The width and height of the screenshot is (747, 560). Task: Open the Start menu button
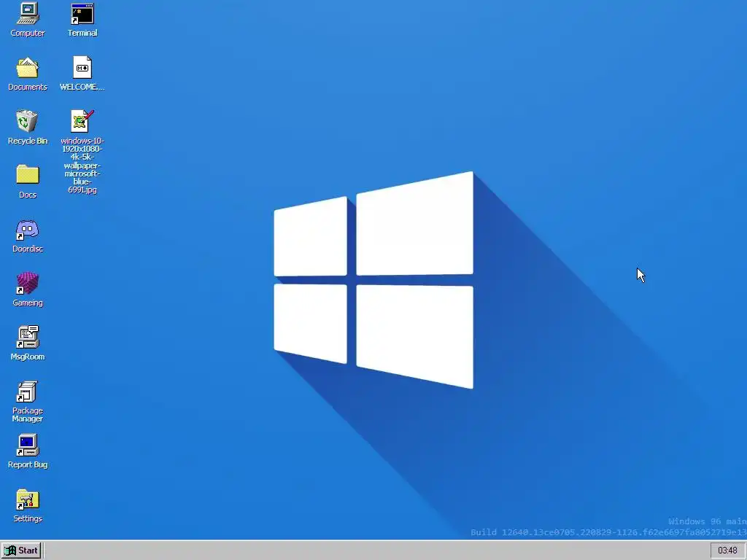tap(21, 551)
